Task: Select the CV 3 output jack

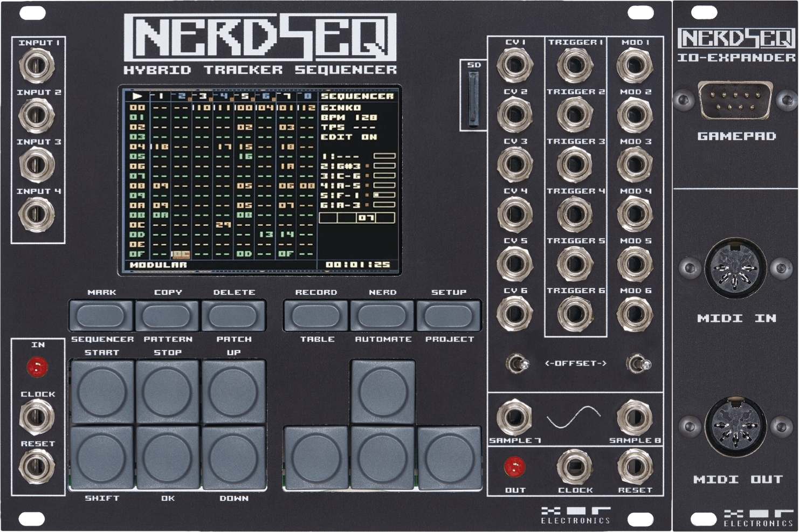Action: [514, 164]
